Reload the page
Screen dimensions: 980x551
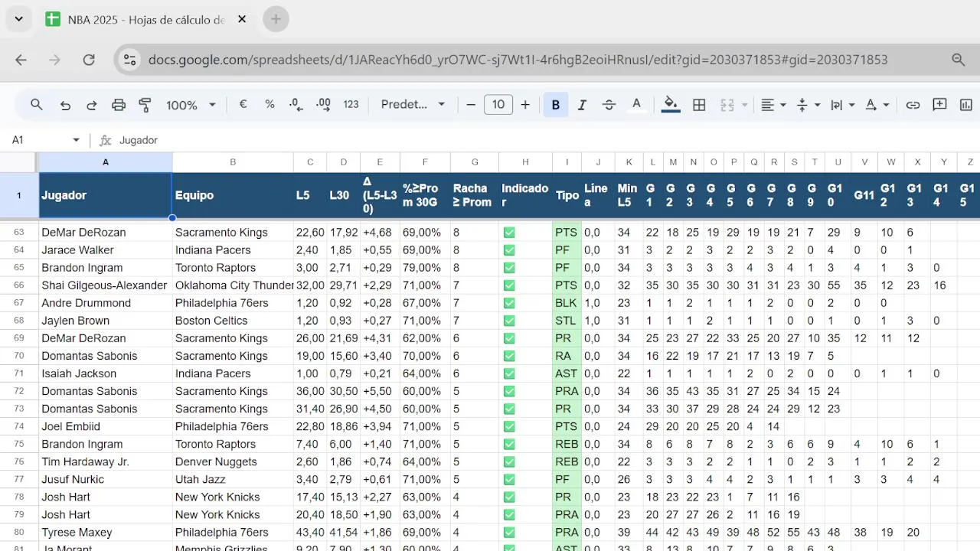point(89,60)
